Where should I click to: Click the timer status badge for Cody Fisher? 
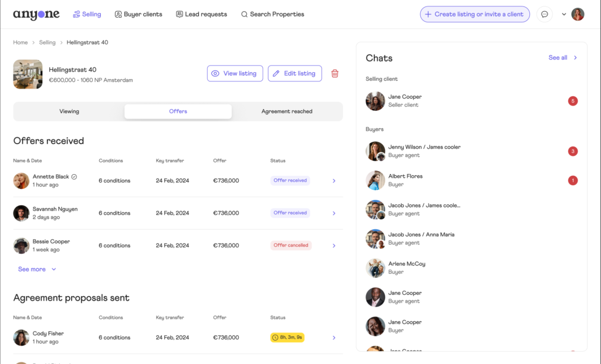287,338
